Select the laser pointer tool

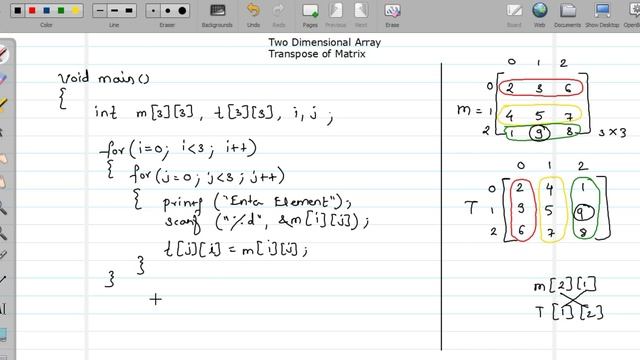(x=3, y=256)
